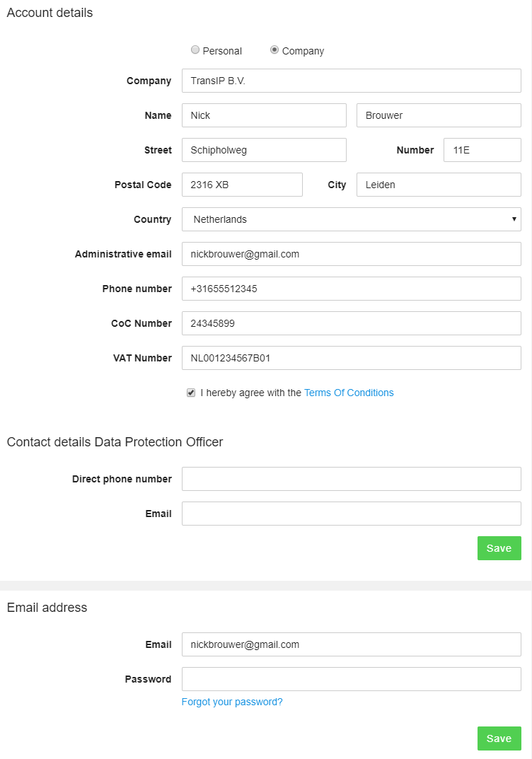The width and height of the screenshot is (532, 759).
Task: Follow the Forgot your password link
Action: [232, 702]
